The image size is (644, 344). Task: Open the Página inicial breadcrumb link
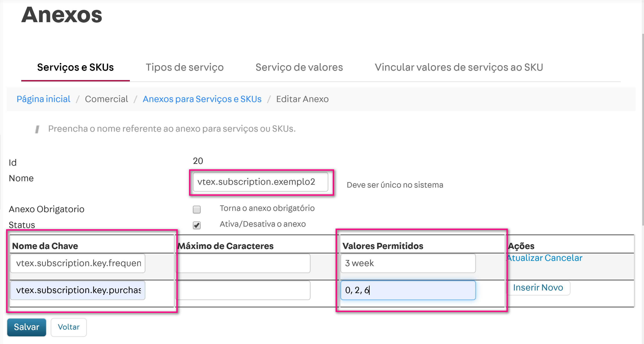point(43,99)
